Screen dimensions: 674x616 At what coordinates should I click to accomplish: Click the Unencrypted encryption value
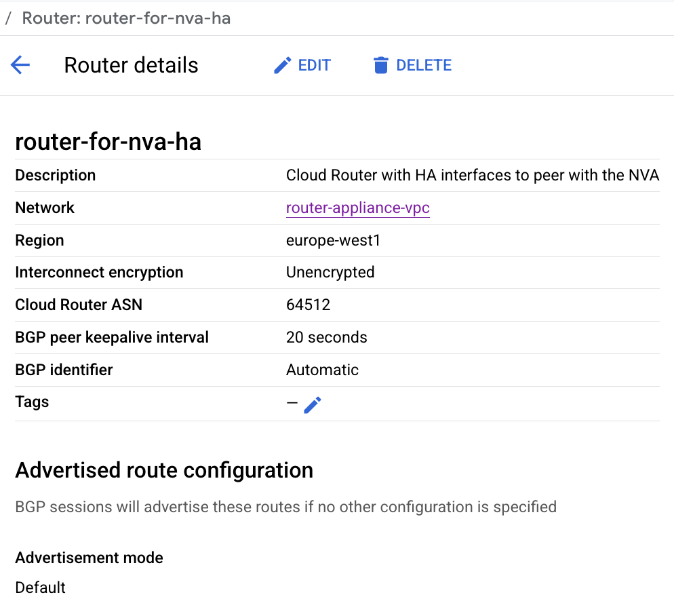[330, 272]
